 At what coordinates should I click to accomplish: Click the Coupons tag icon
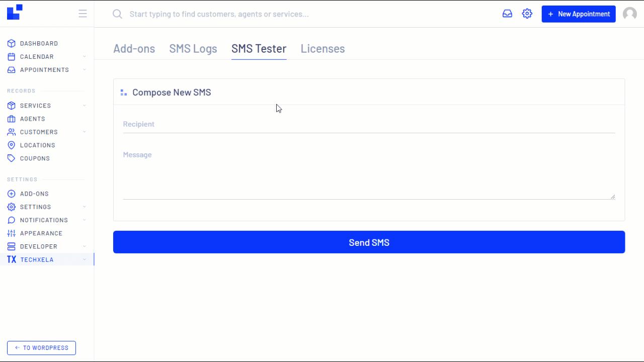(x=12, y=158)
